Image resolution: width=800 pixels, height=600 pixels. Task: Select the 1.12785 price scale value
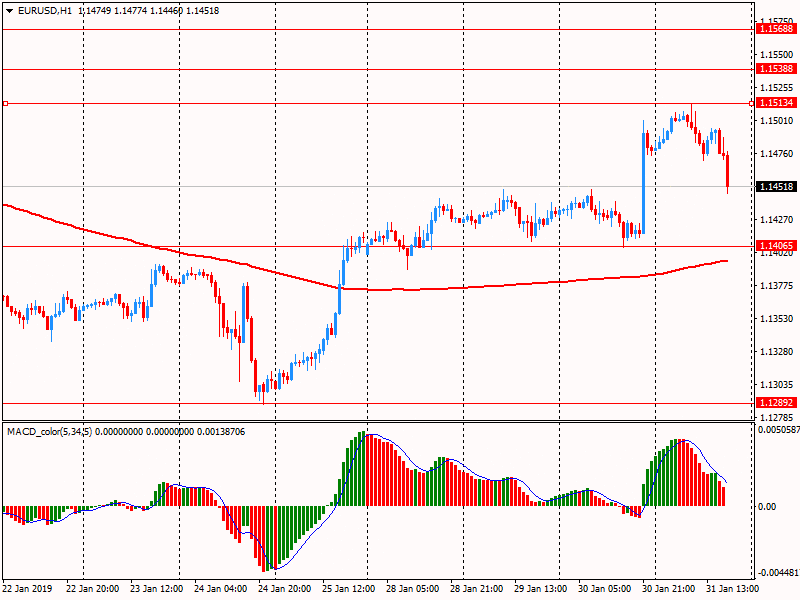click(x=777, y=417)
